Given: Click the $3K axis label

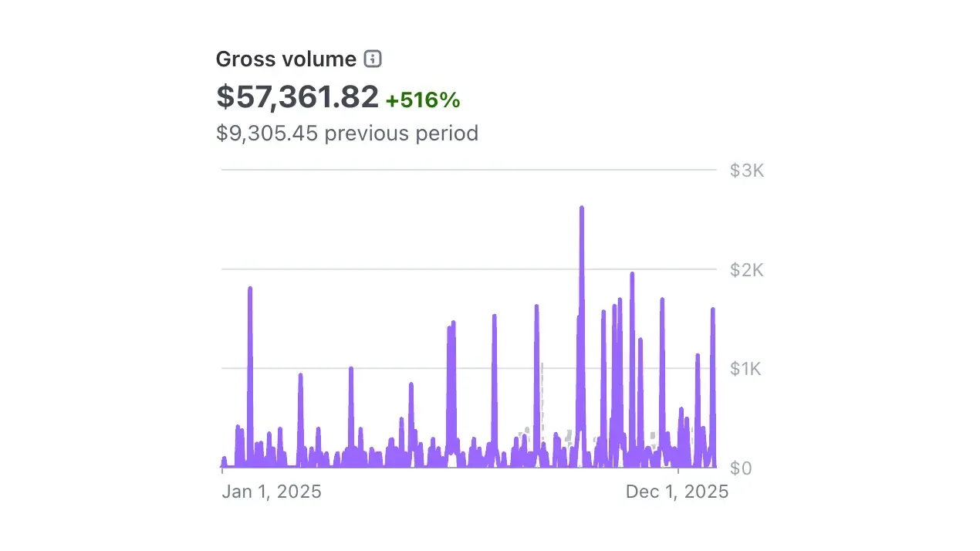Looking at the screenshot, I should click(746, 171).
